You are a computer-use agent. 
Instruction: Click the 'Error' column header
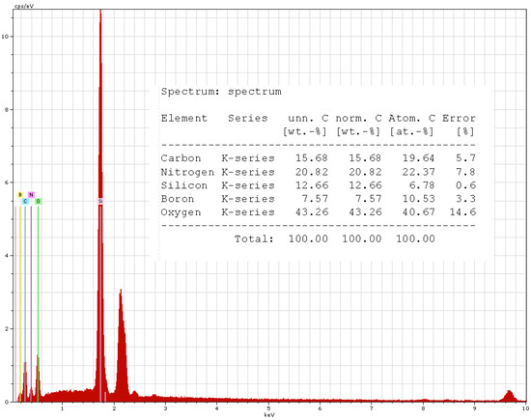pyautogui.click(x=459, y=118)
